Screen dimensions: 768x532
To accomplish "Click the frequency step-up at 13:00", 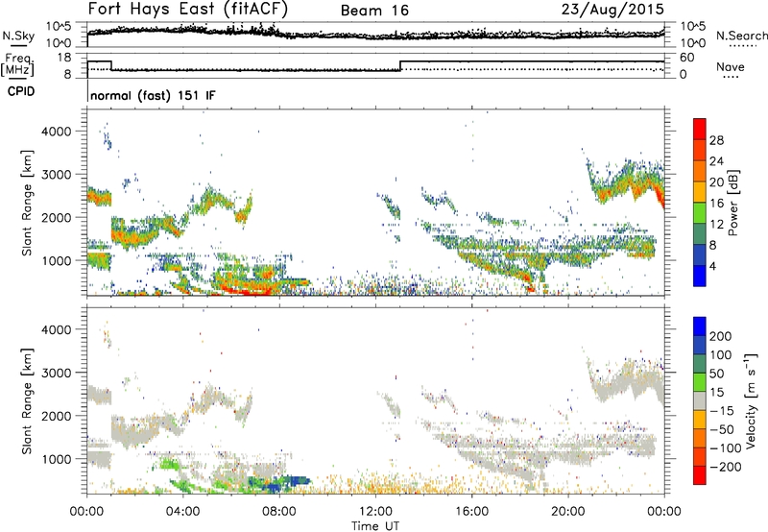I will 400,65.
